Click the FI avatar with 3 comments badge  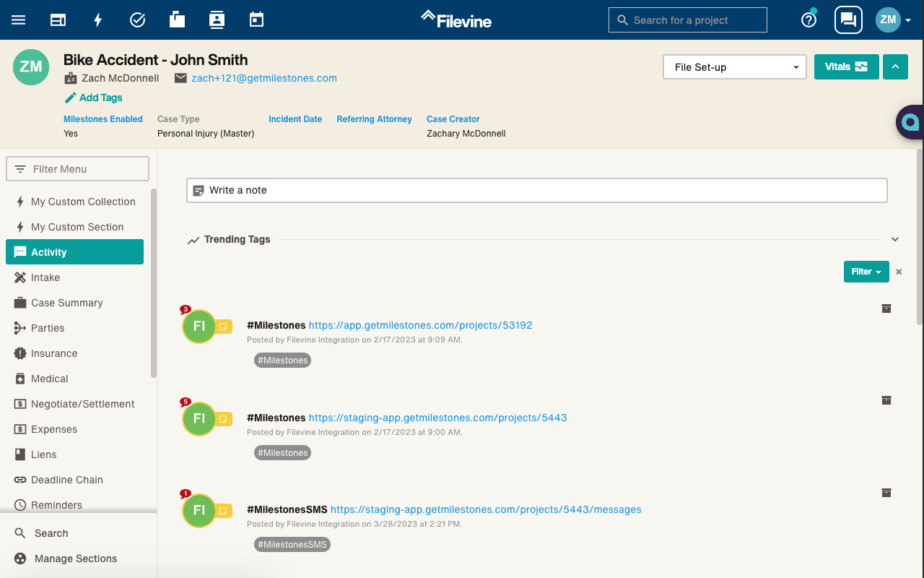pos(199,326)
